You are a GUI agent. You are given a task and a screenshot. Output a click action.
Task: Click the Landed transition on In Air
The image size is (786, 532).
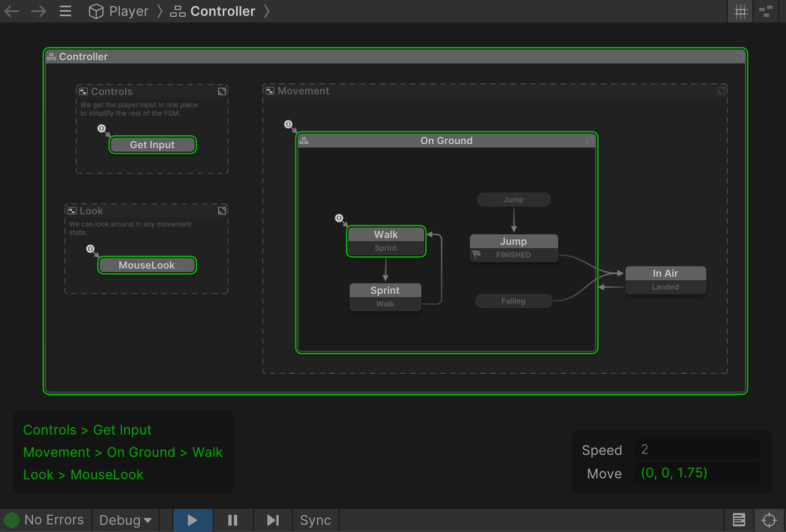[665, 287]
